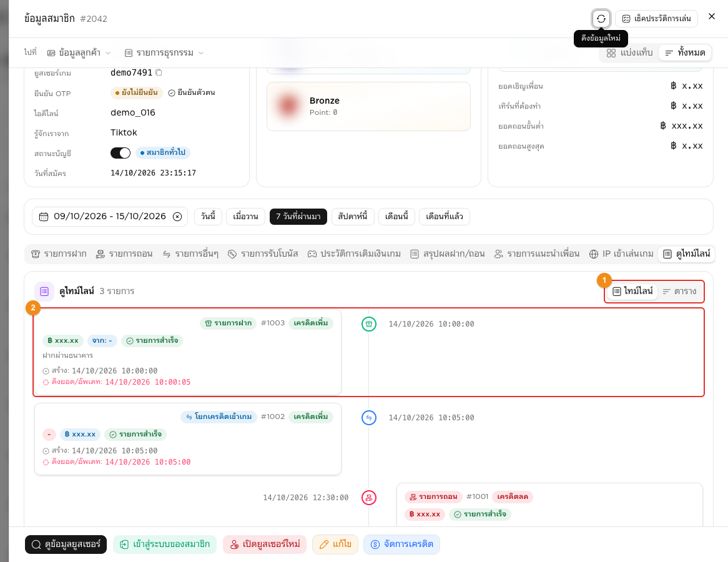Image resolution: width=728 pixels, height=562 pixels.
Task: Open the รายการอื่นๆ tab
Action: pos(190,254)
